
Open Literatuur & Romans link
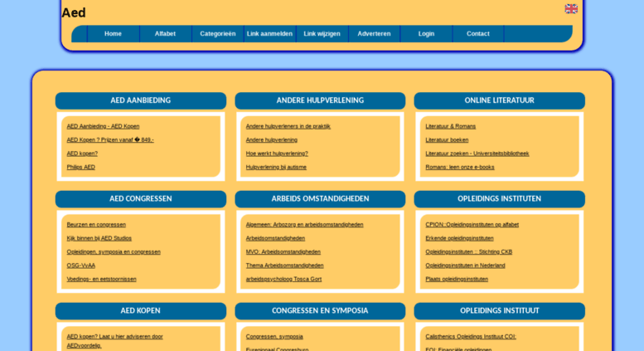tap(451, 126)
